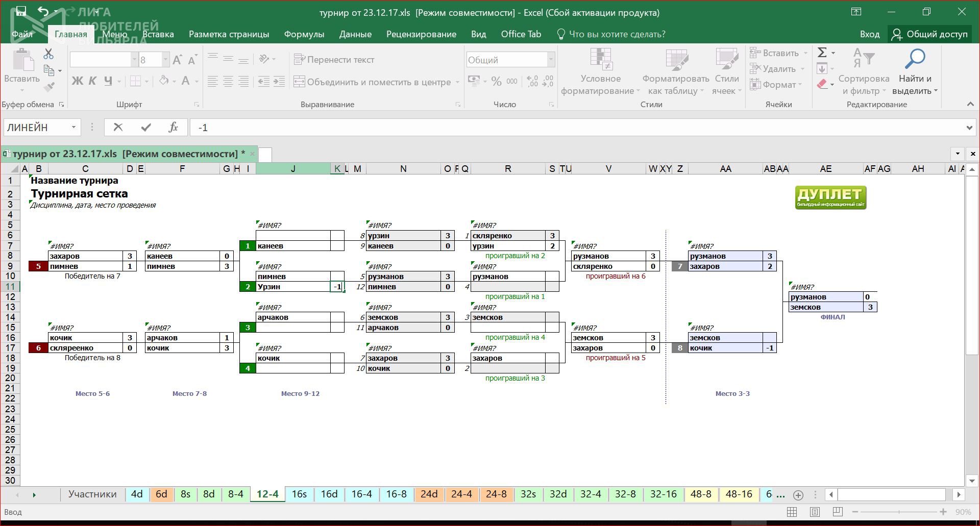Screen dimensions: 980x526
Task: Switch to Normal view in status bar
Action: (x=792, y=512)
